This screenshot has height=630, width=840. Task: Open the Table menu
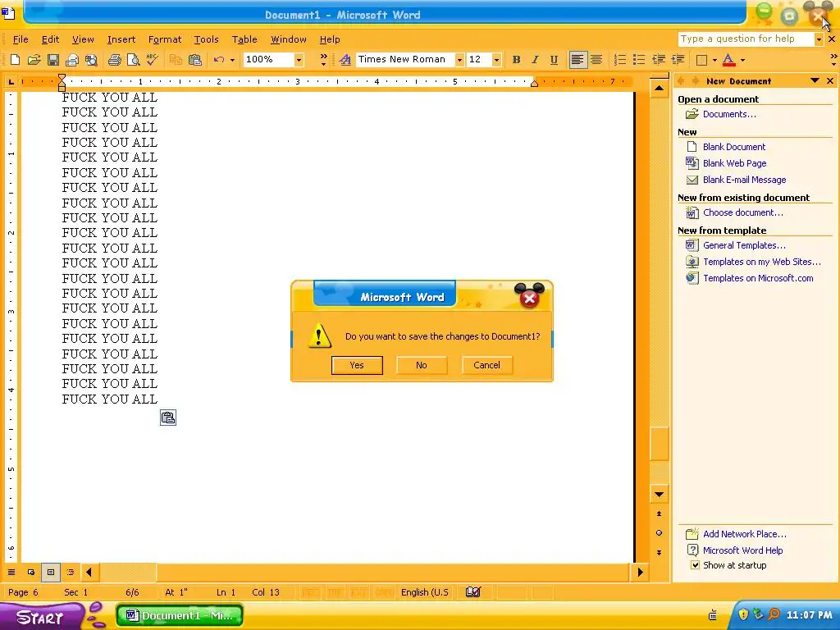coord(244,39)
